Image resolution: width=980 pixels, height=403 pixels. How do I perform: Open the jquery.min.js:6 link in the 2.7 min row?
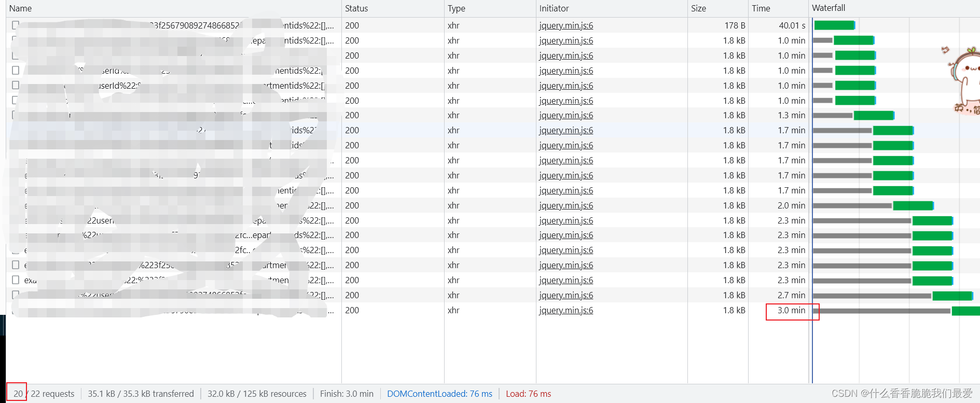coord(566,295)
